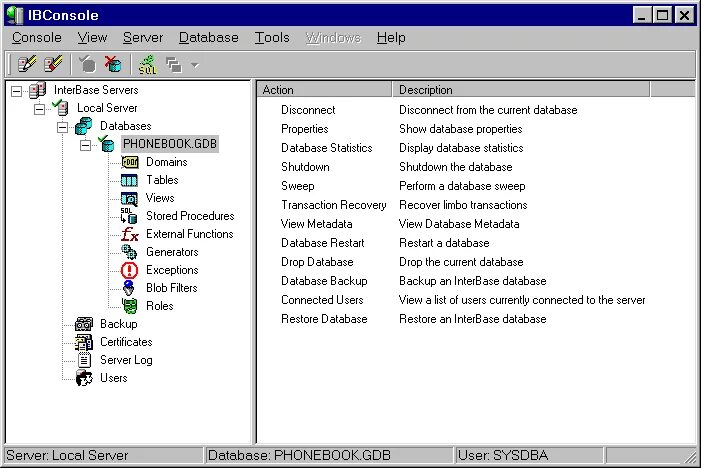Select the Stored Procedures label in tree
Viewport: 701px width, 468px height.
click(190, 216)
